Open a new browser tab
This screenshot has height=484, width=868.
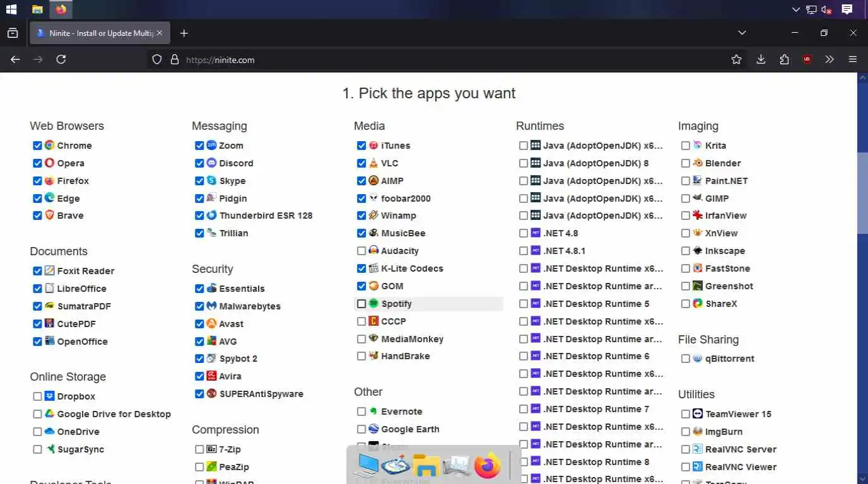(184, 33)
